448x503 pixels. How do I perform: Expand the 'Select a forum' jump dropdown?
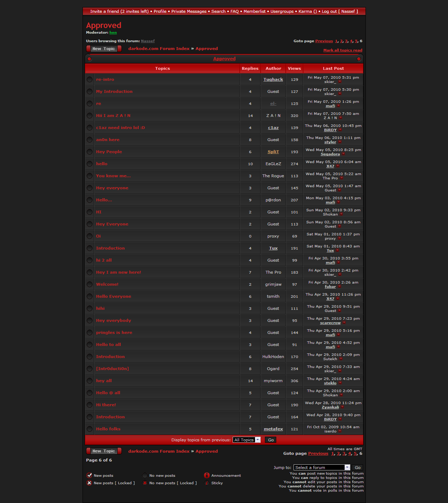tap(322, 468)
